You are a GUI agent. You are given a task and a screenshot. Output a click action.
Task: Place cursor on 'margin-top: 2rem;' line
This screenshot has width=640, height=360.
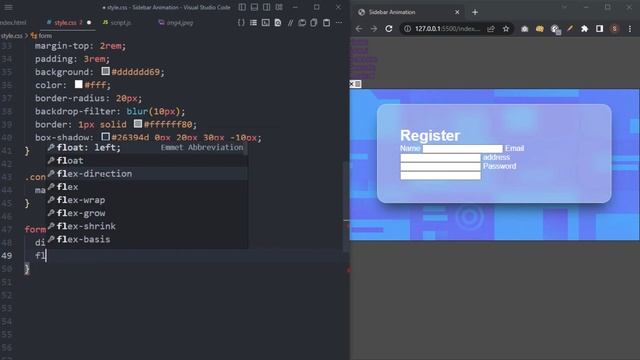80,46
